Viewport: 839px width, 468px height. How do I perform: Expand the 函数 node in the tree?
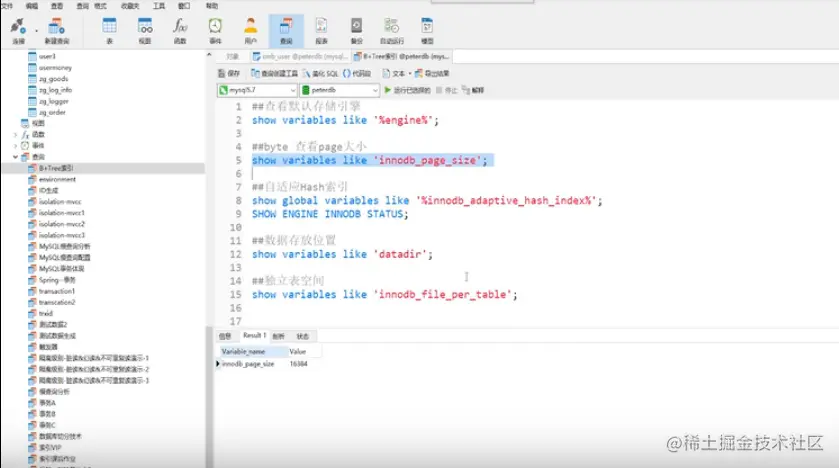coord(15,134)
